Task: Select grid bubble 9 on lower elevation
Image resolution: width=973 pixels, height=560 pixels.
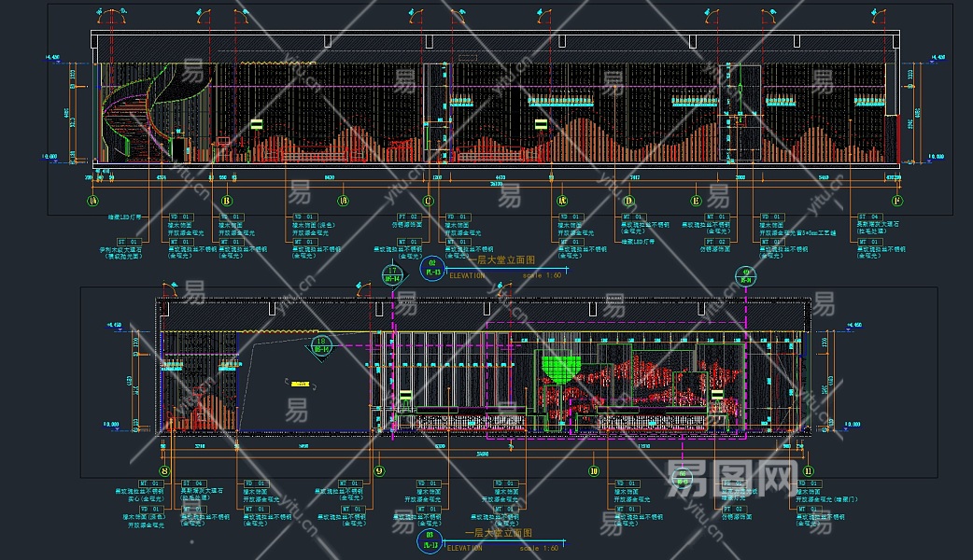Action: (x=379, y=471)
